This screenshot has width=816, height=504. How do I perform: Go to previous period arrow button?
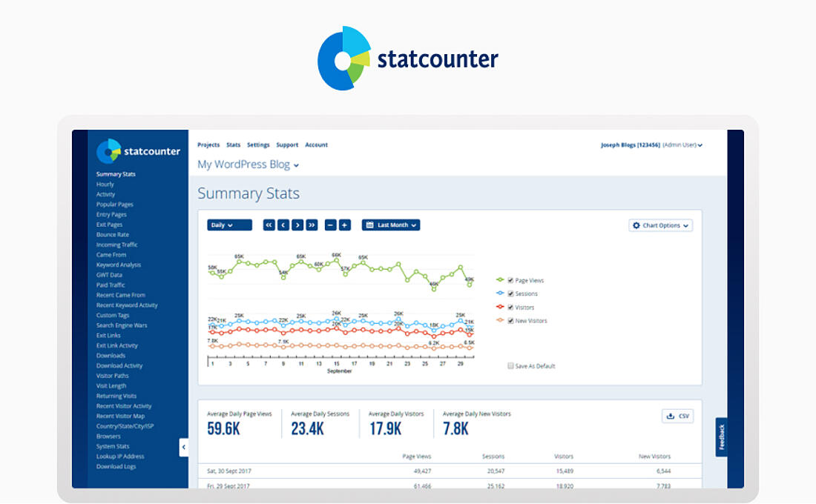click(283, 225)
